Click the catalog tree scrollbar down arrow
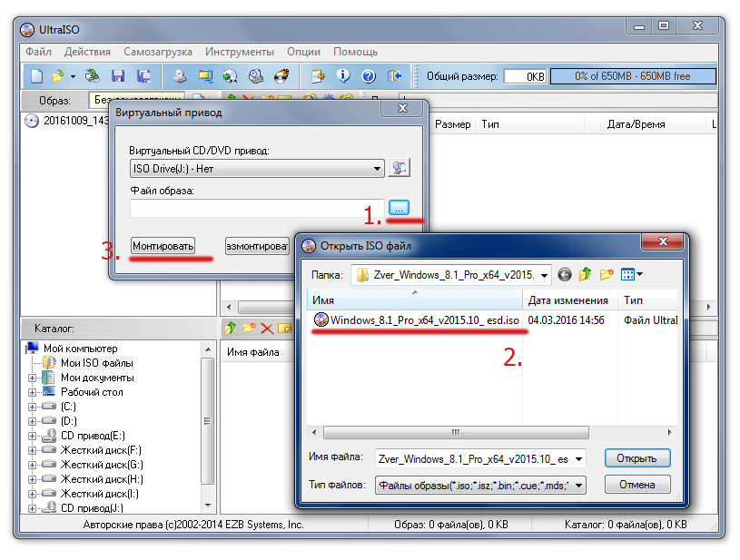This screenshot has width=740, height=560. pyautogui.click(x=208, y=506)
